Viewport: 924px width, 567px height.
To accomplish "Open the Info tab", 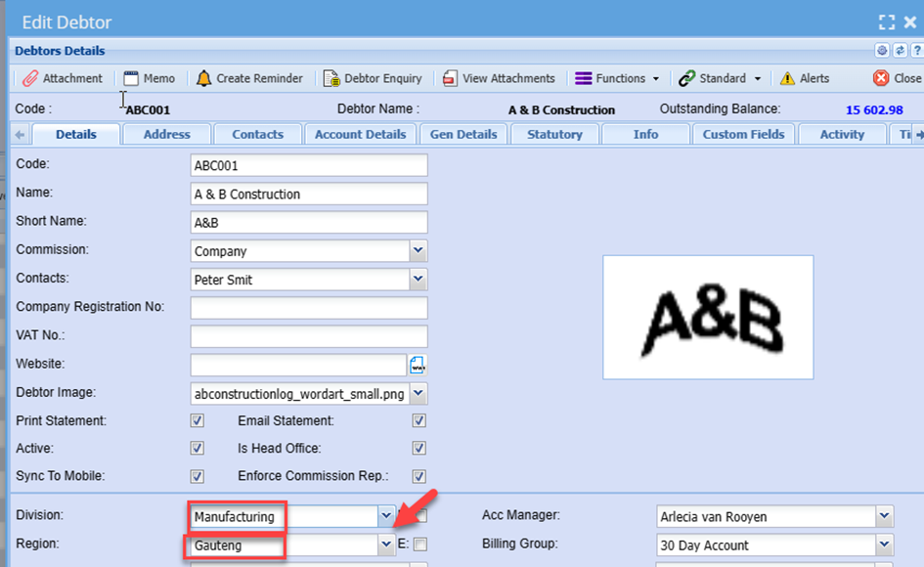I will (x=646, y=134).
